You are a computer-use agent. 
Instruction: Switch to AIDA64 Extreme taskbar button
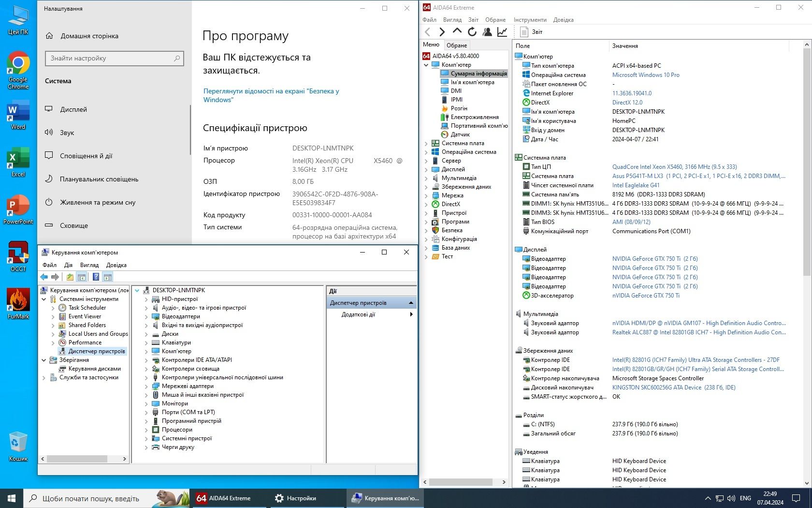[x=229, y=498]
